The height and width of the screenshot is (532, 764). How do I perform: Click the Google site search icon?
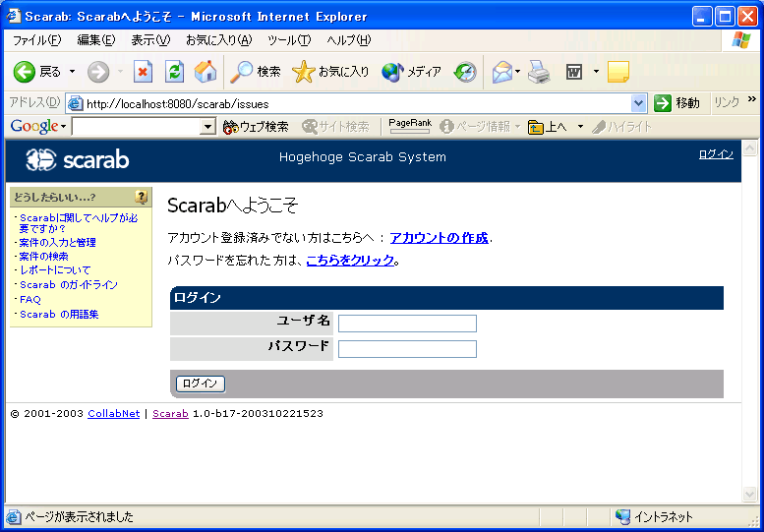tap(310, 127)
